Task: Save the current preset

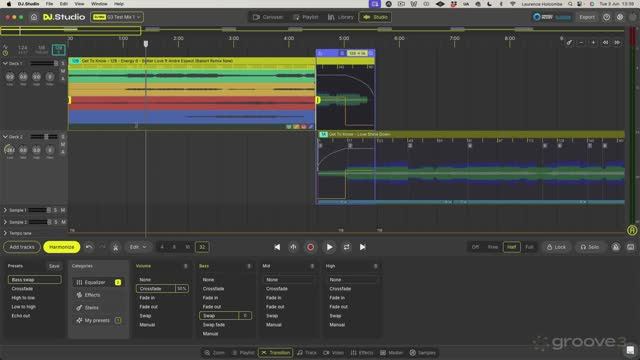Action: (54, 266)
